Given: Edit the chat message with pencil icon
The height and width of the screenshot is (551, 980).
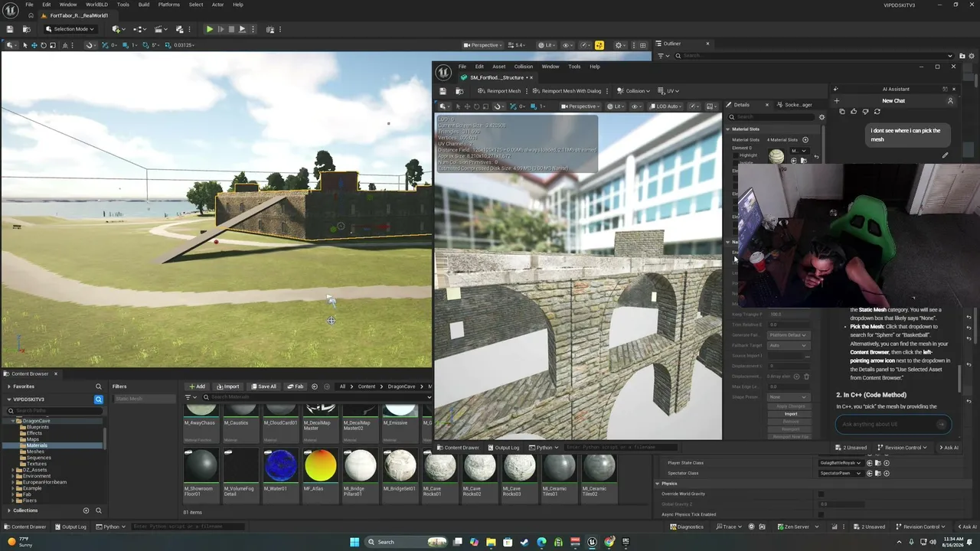Looking at the screenshot, I should click(945, 155).
